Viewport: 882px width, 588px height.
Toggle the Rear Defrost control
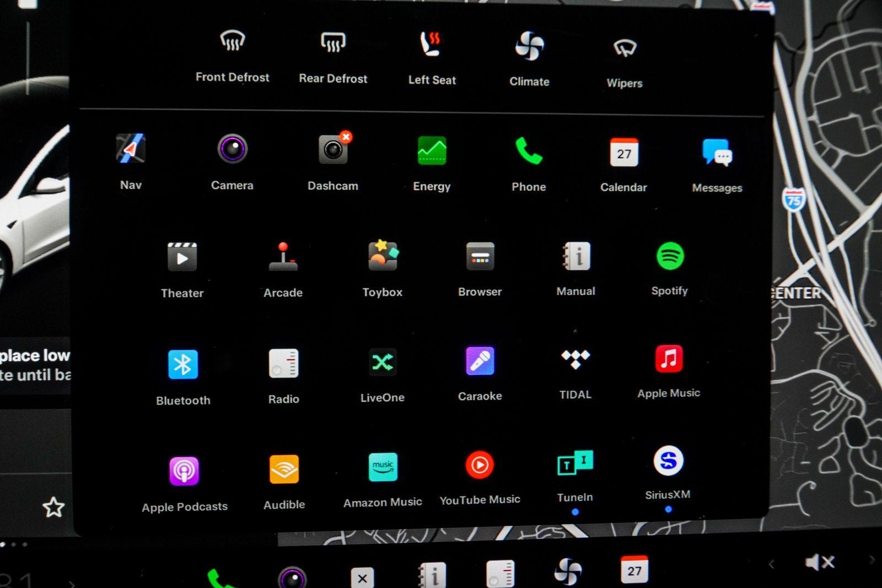tap(333, 42)
